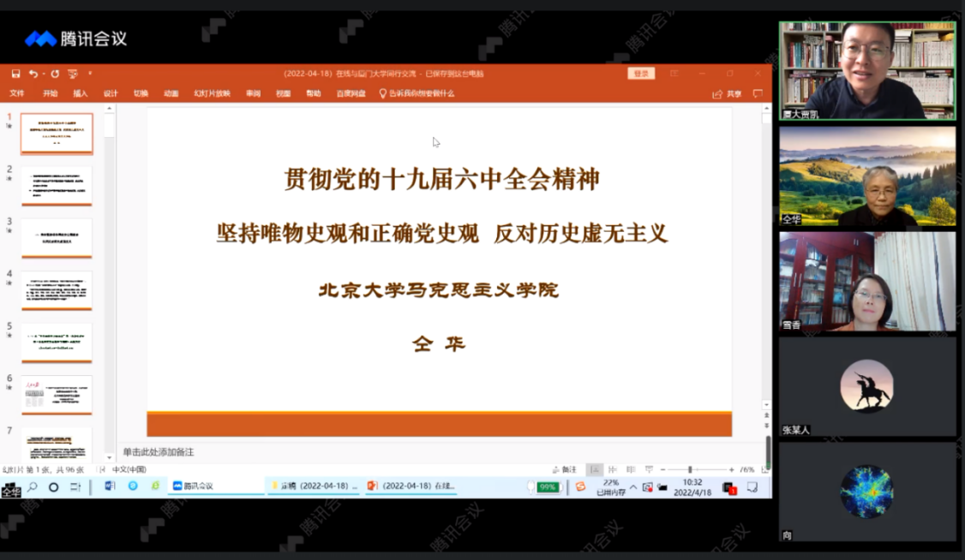965x560 pixels.
Task: Open the comments pane icon on ribbon
Action: tap(758, 93)
